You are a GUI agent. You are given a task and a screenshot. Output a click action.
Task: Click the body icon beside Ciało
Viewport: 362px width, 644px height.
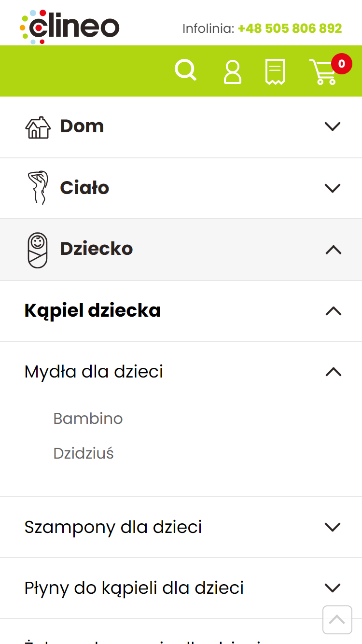point(38,187)
